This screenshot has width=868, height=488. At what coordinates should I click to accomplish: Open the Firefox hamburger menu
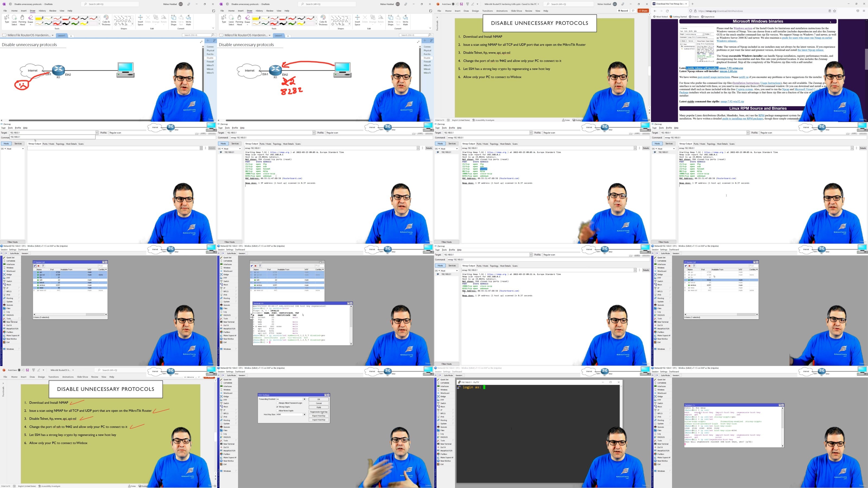[x=865, y=11]
